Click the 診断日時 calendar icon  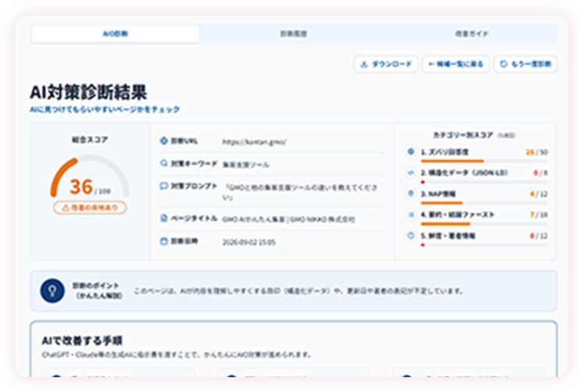click(163, 241)
